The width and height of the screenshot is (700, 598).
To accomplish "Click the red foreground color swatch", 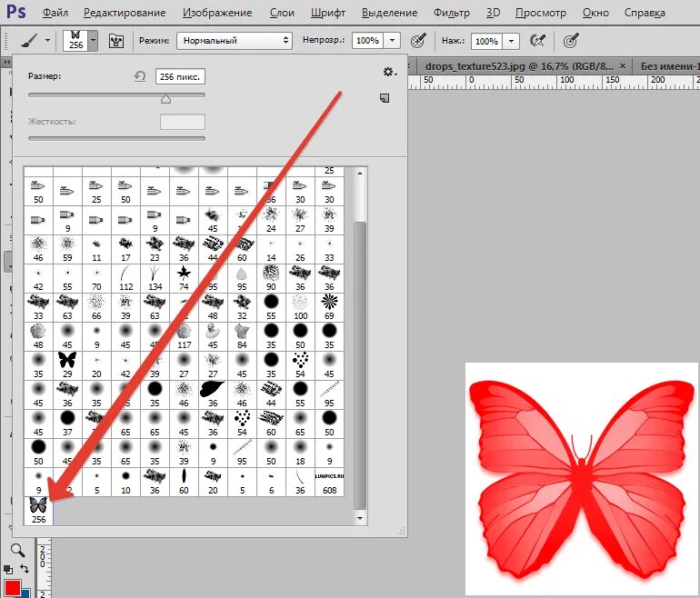I will click(12, 588).
